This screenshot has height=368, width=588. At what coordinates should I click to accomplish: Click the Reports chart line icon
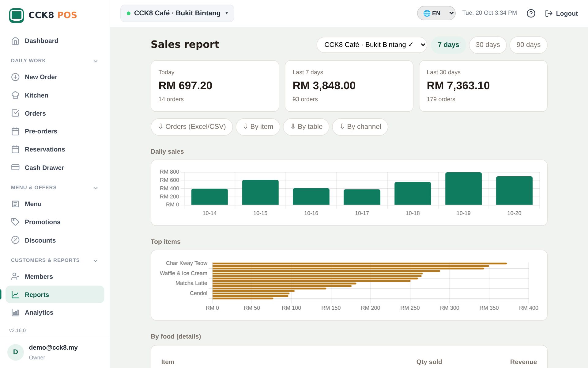pyautogui.click(x=15, y=295)
